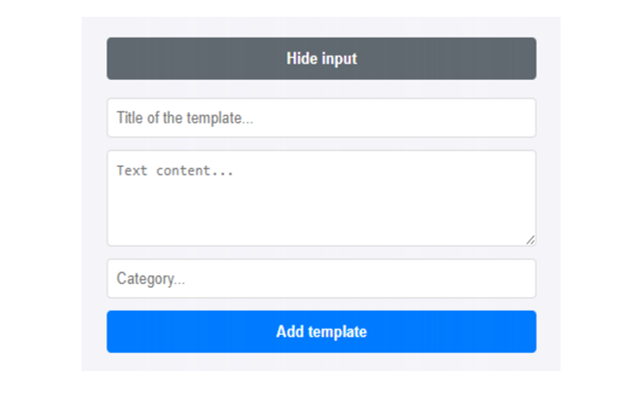
Task: Select the Category input field
Action: 321,279
